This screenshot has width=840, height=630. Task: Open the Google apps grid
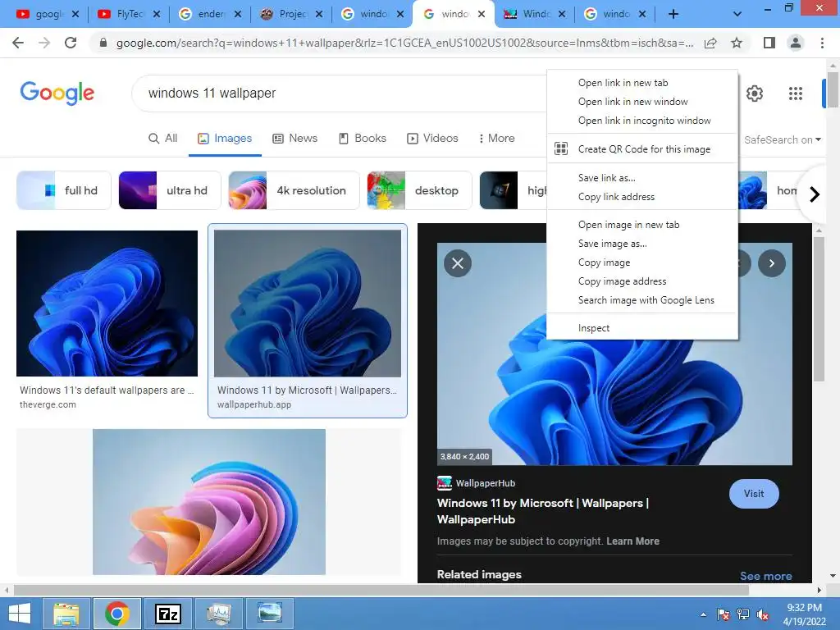click(796, 94)
